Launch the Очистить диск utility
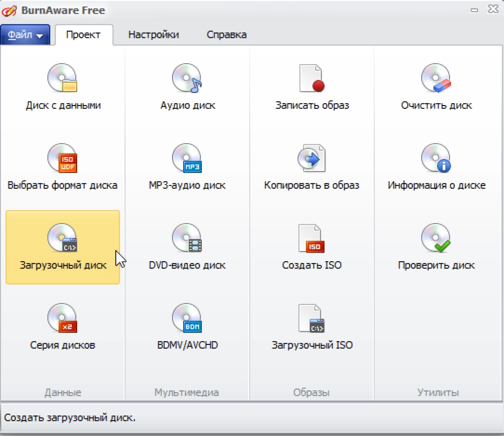This screenshot has height=436, width=504. tap(436, 87)
